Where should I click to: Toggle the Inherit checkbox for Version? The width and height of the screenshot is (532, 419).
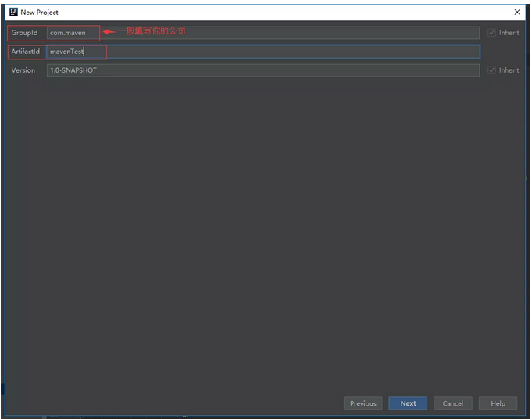click(x=491, y=70)
